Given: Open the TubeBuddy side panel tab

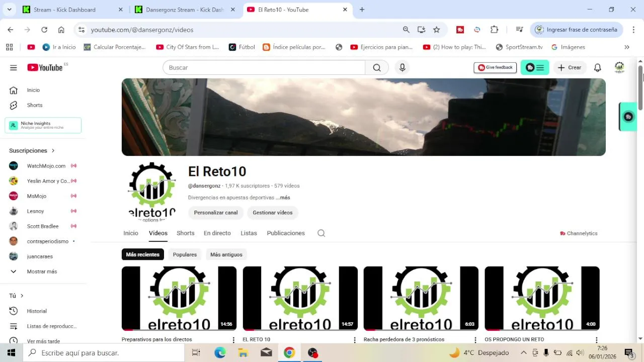Looking at the screenshot, I should pos(628,117).
